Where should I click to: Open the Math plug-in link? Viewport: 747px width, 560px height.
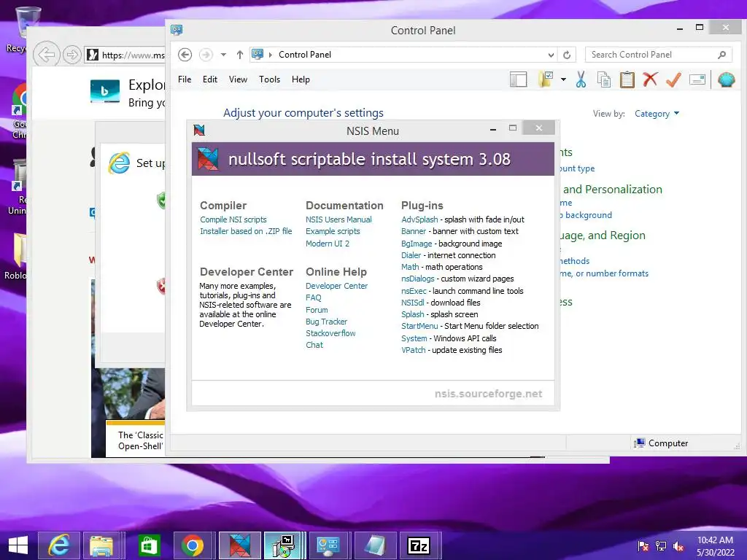[410, 267]
